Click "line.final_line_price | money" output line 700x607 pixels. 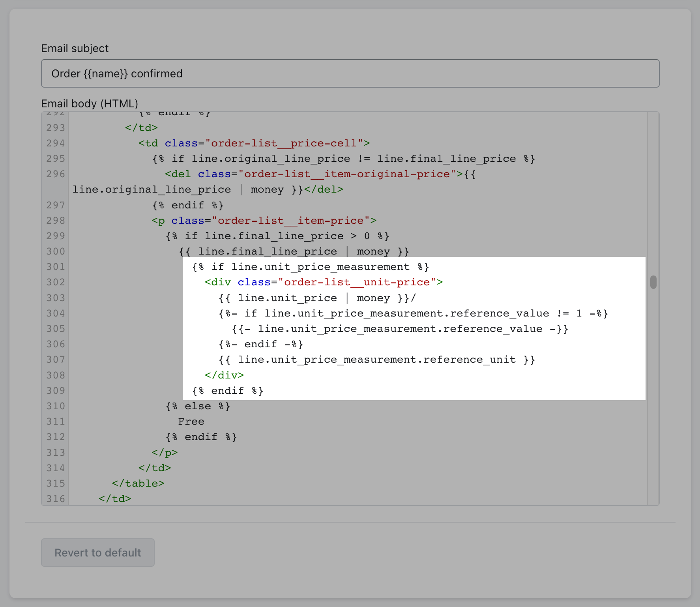[x=294, y=251]
